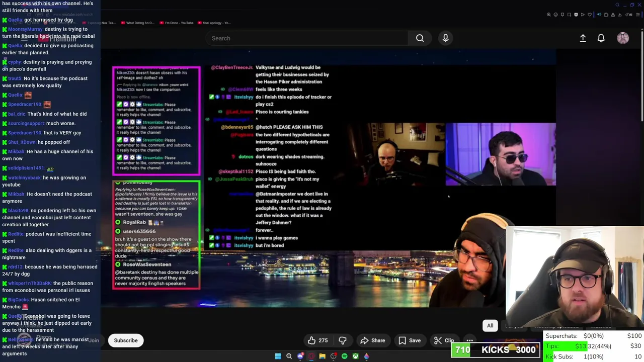Click chat username MoonrayMurray
The image size is (644, 362).
[x=25, y=29]
